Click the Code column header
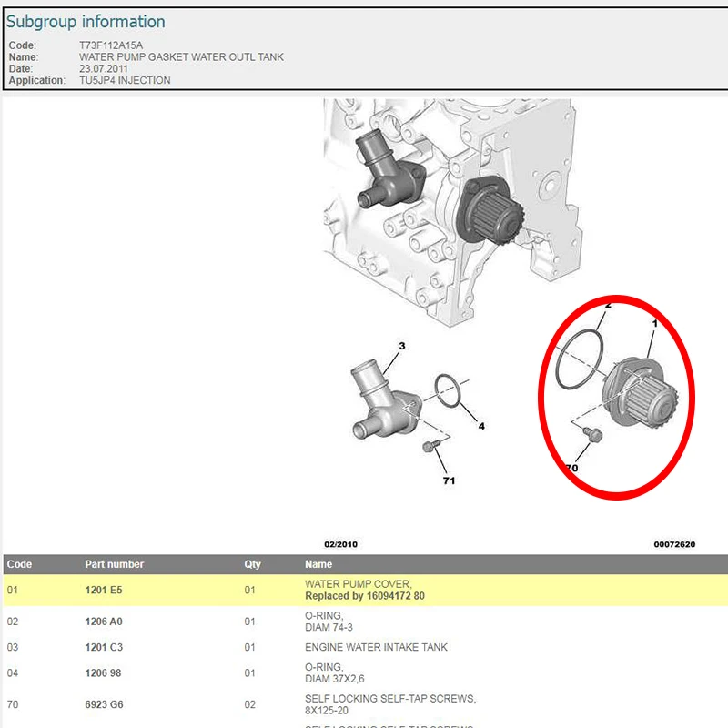728x728 pixels. pyautogui.click(x=19, y=564)
